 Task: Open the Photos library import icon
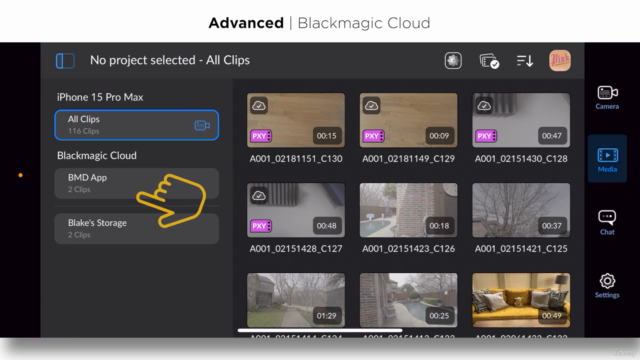click(x=453, y=61)
